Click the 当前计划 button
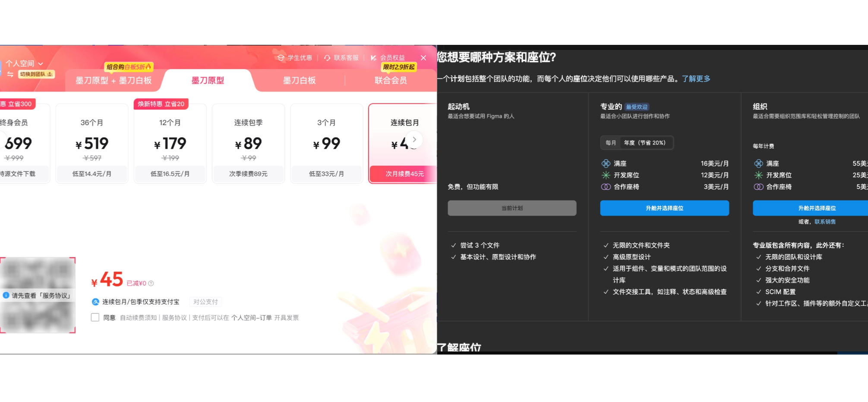868x402 pixels. pos(512,208)
